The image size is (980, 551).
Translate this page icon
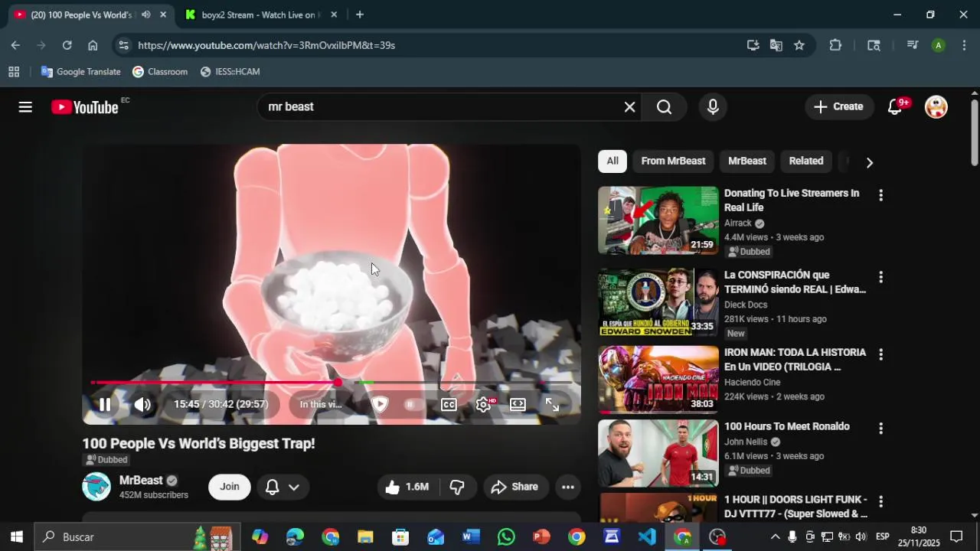776,45
